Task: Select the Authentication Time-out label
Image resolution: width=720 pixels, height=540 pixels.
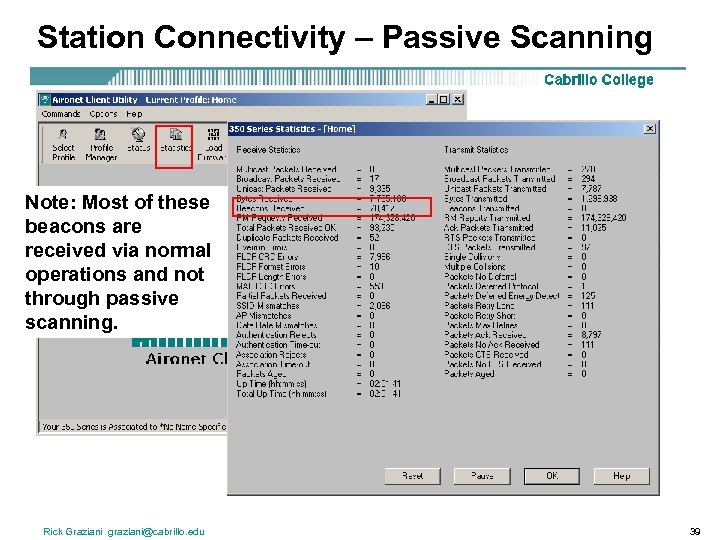Action: 278,345
